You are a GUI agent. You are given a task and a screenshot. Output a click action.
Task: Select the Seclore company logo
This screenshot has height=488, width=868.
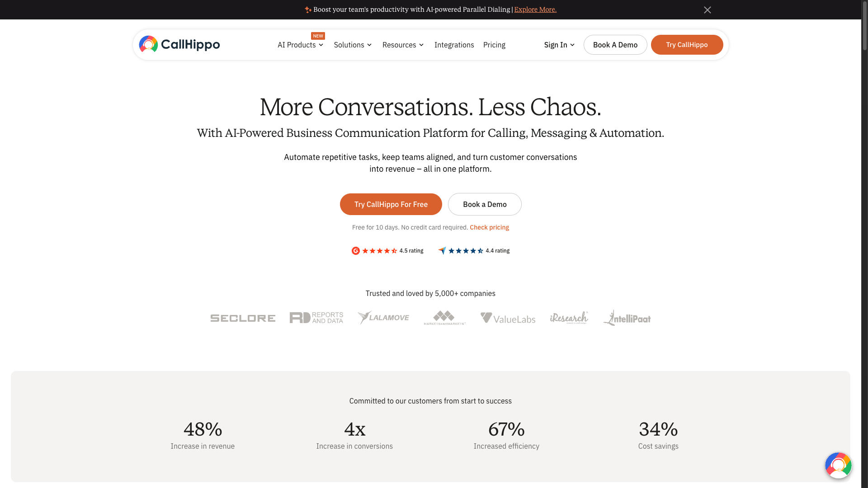tap(242, 318)
